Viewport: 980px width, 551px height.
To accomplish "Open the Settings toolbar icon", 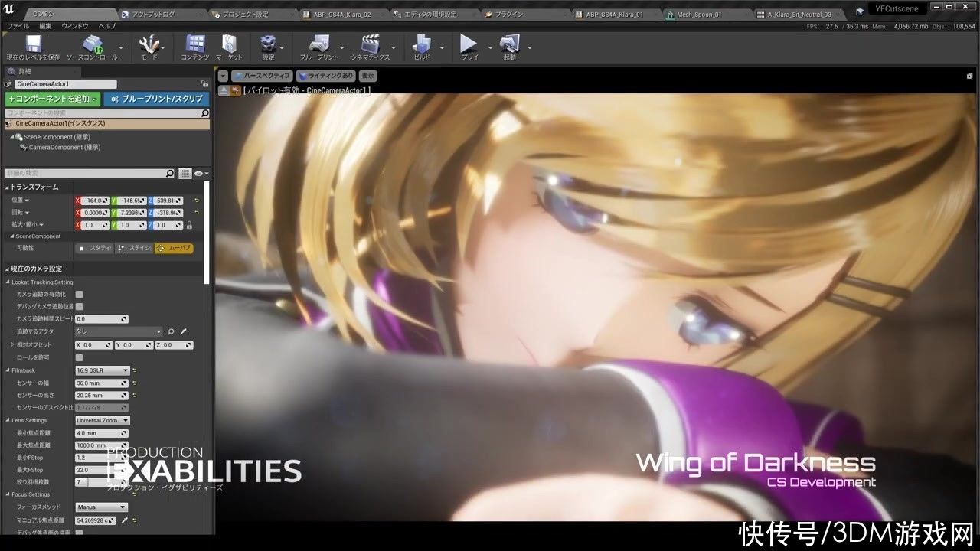I will click(268, 44).
